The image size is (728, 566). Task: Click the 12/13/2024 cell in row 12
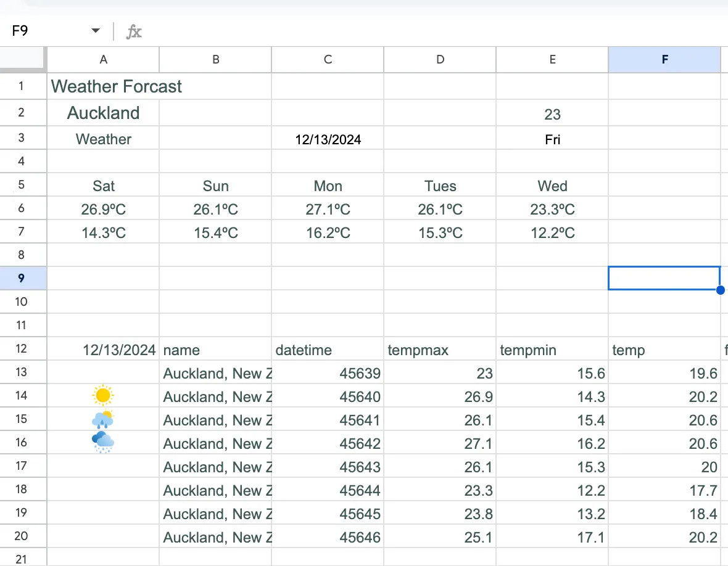[x=103, y=349]
